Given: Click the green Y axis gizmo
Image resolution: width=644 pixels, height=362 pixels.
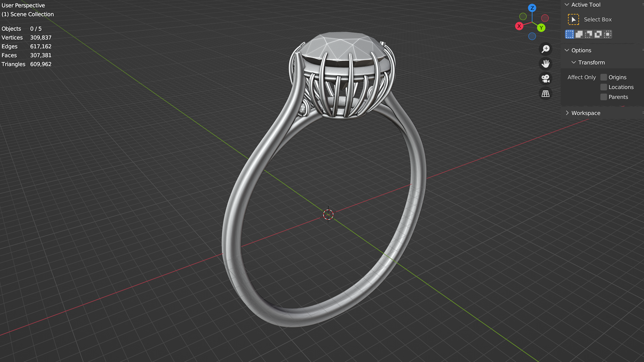Looking at the screenshot, I should (541, 28).
